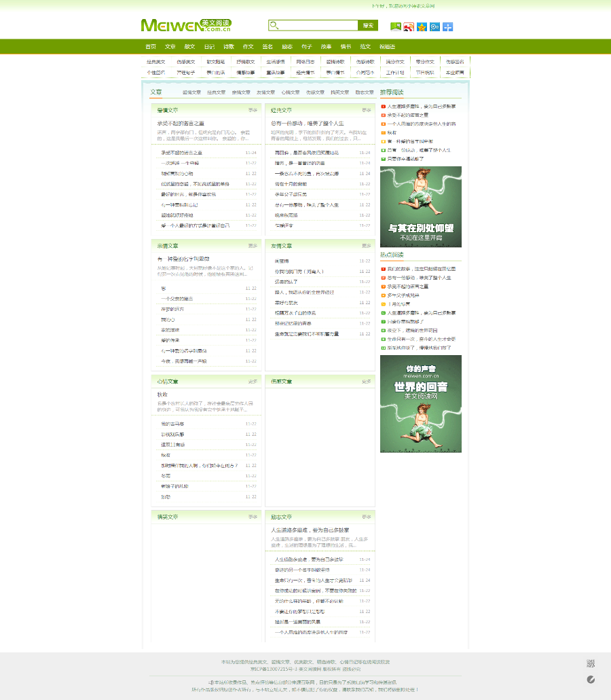Screen dimensions: 611x700
Task: Click 更多 in the 搞笑文章 panel header
Action: 253,517
